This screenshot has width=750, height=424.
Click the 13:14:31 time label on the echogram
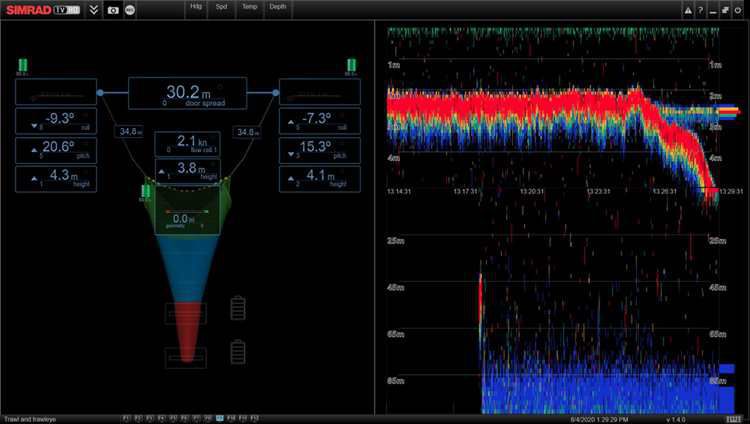click(x=399, y=191)
